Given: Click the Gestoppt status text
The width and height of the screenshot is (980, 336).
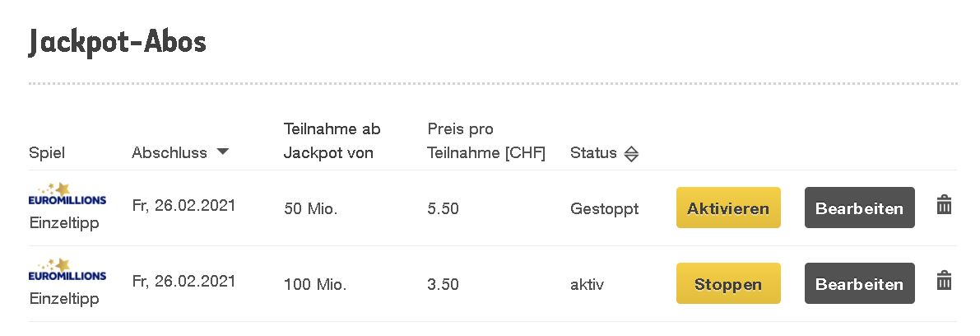Looking at the screenshot, I should pos(604,208).
